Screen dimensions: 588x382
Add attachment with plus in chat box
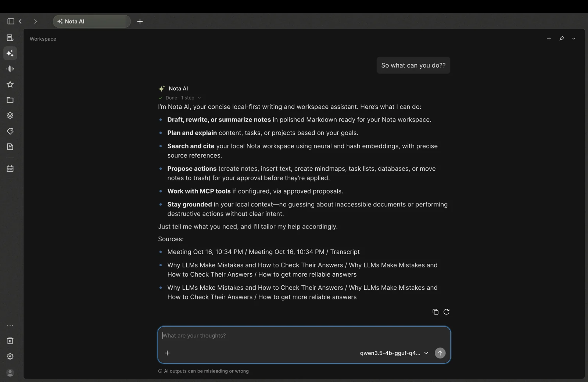[x=167, y=353]
